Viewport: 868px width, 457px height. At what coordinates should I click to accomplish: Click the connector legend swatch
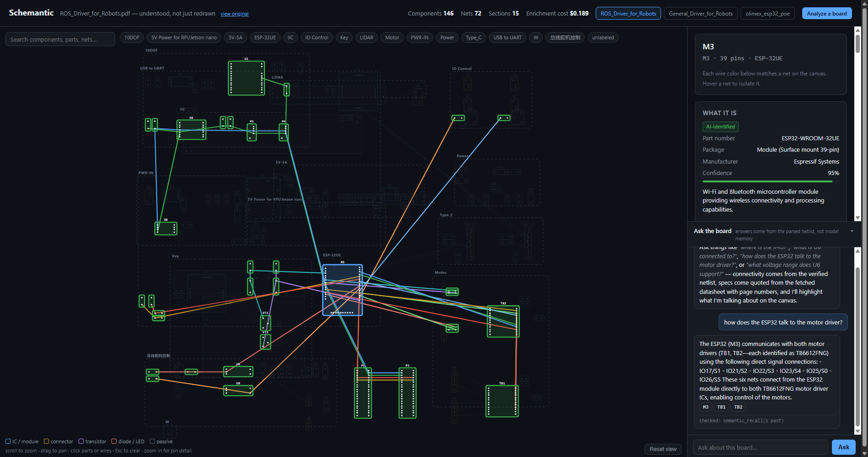[x=46, y=441]
